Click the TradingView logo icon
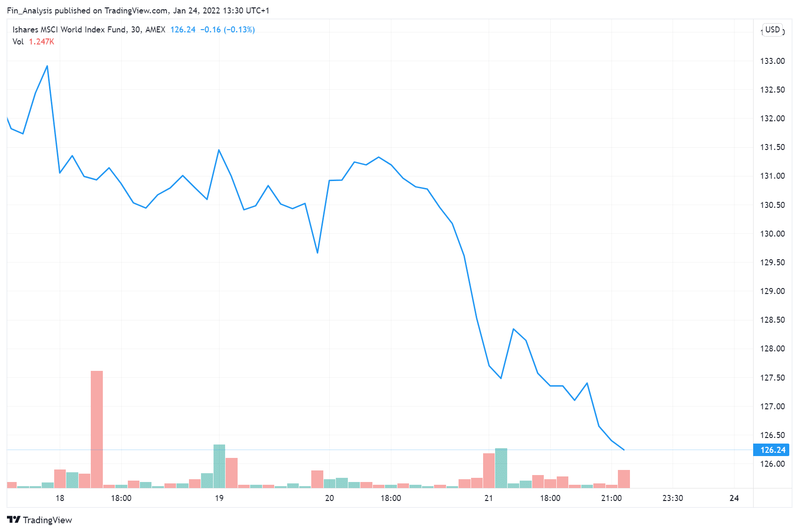The image size is (799, 532). tap(13, 519)
